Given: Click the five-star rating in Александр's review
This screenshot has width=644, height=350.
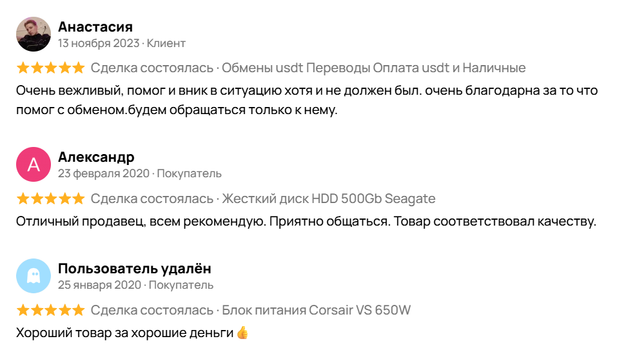Looking at the screenshot, I should pos(50,198).
